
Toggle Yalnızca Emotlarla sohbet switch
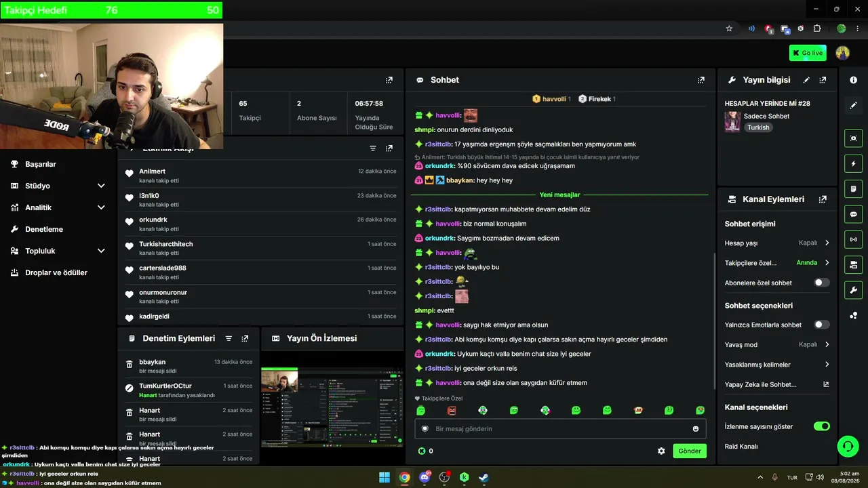(821, 325)
